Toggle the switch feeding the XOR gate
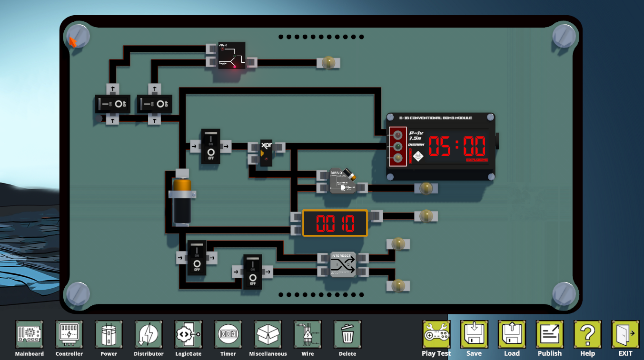 coord(210,146)
